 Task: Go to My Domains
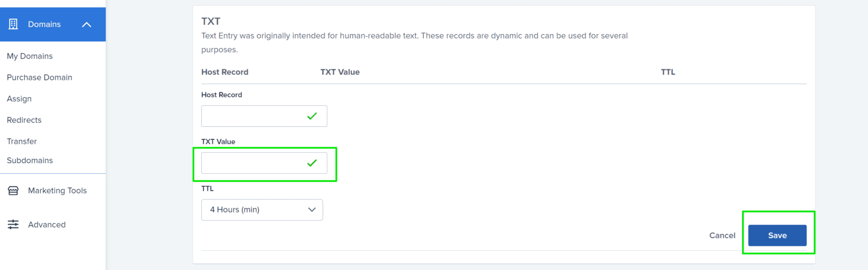30,56
